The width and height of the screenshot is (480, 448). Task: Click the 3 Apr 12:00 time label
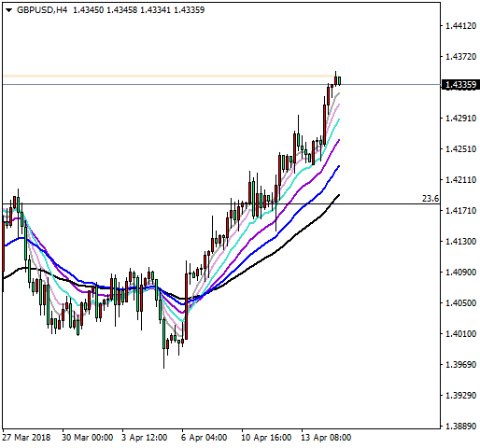pyautogui.click(x=144, y=438)
